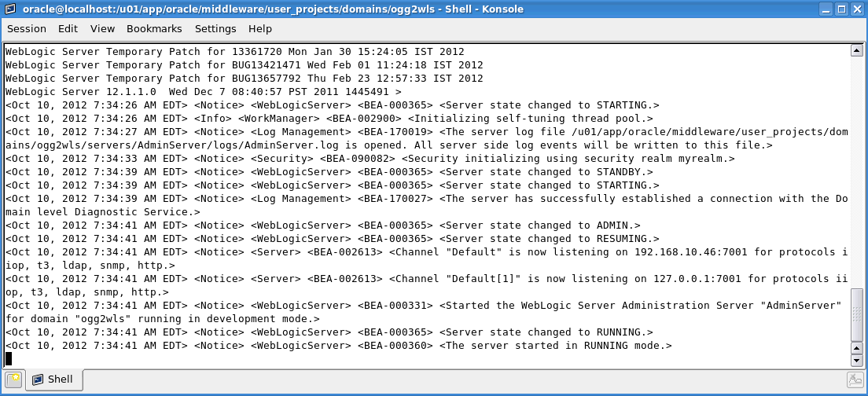Open the Edit menu

68,28
